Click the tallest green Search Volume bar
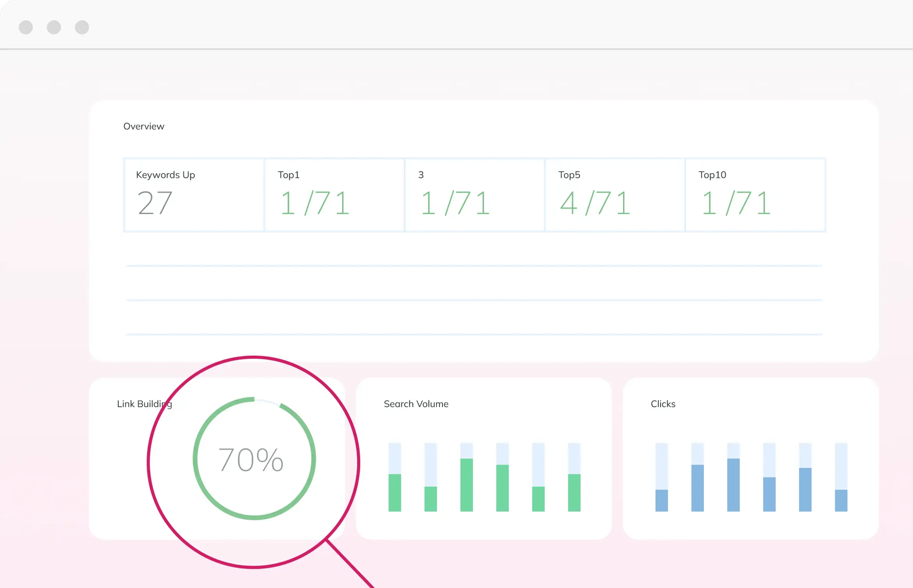 tap(467, 485)
